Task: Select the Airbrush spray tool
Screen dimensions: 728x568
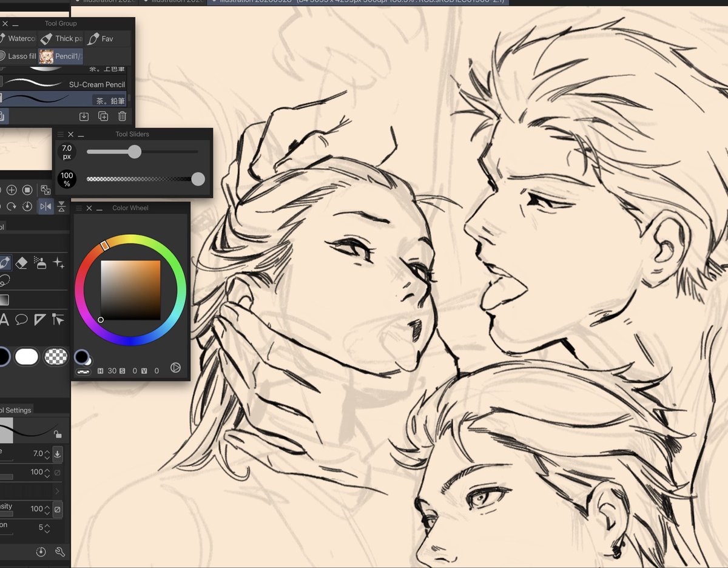Action: pyautogui.click(x=40, y=263)
